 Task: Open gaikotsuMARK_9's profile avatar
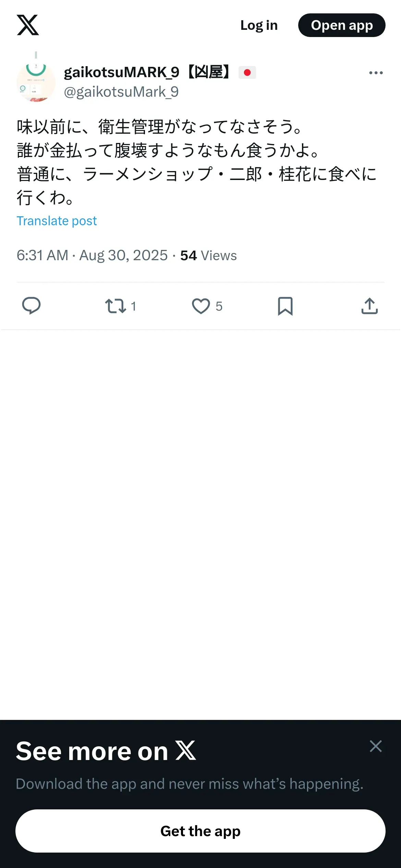click(36, 82)
